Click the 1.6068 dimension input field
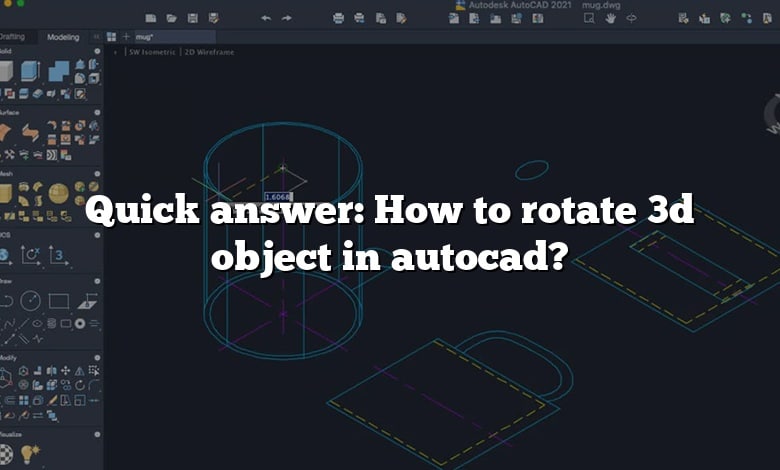This screenshot has width=780, height=470. 277,198
